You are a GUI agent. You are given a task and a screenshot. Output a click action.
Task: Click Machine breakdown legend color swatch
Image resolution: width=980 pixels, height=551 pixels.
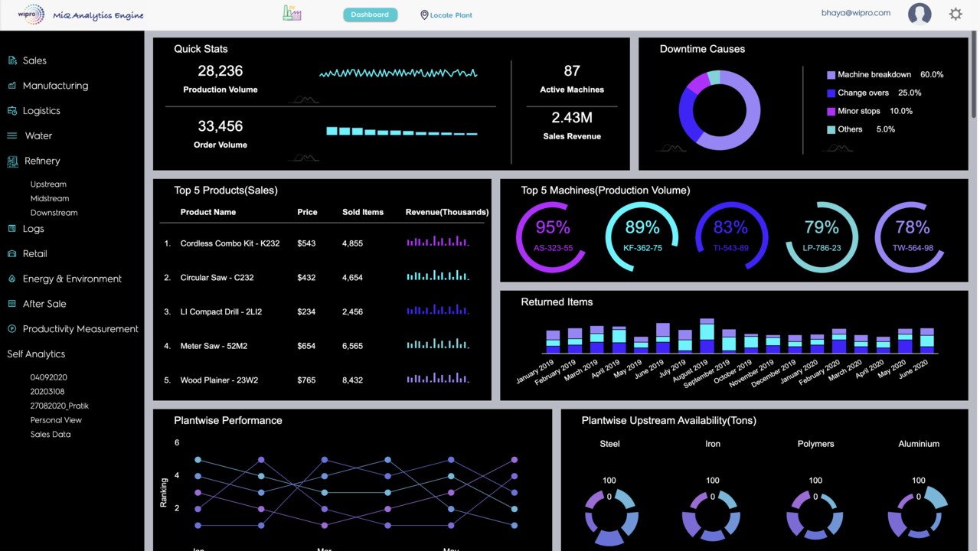coord(831,75)
